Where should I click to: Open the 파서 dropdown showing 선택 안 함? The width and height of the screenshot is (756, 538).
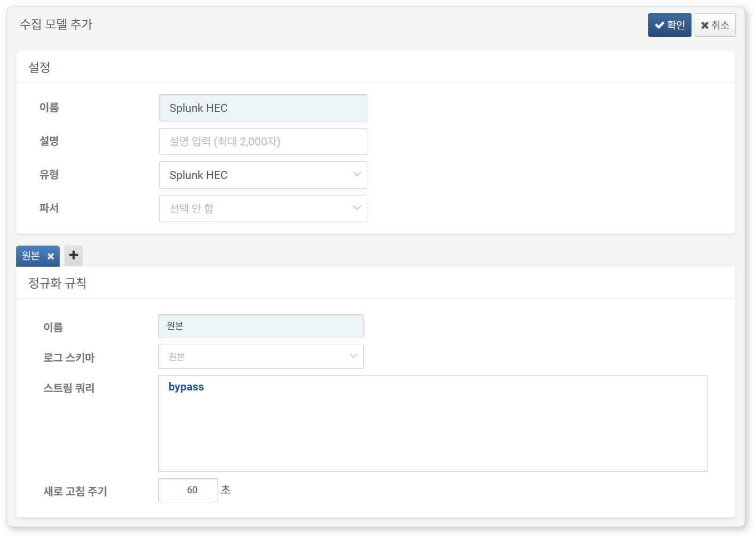pos(263,209)
